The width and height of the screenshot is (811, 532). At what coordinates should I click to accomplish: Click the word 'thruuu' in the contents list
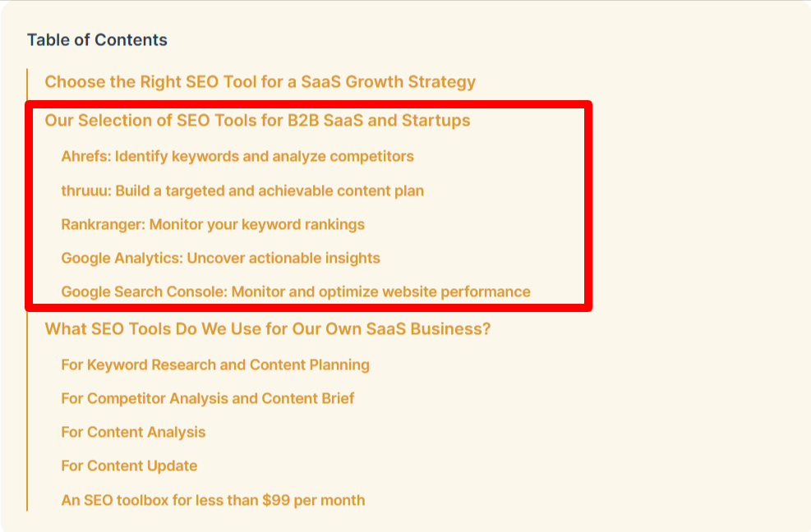coord(85,190)
